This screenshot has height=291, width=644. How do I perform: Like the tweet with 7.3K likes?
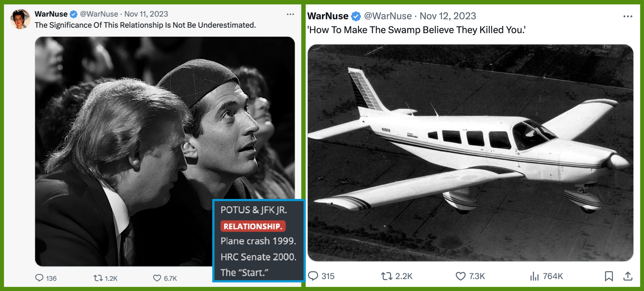(x=460, y=276)
